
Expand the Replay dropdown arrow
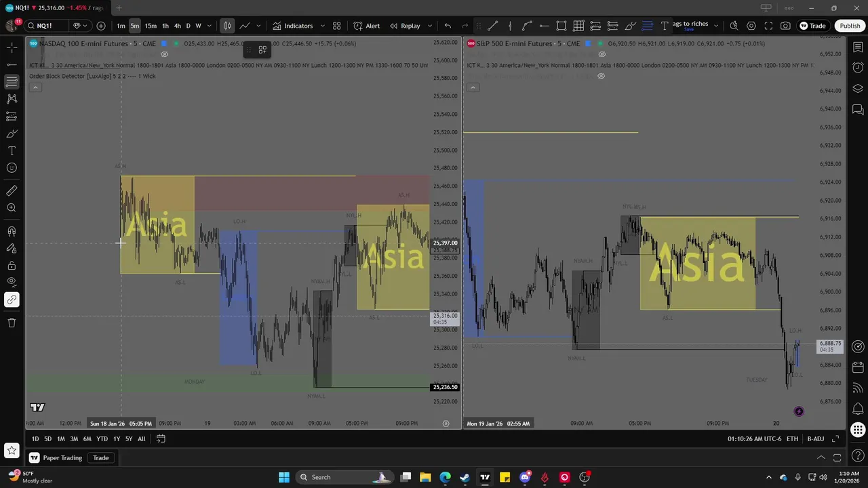point(429,26)
